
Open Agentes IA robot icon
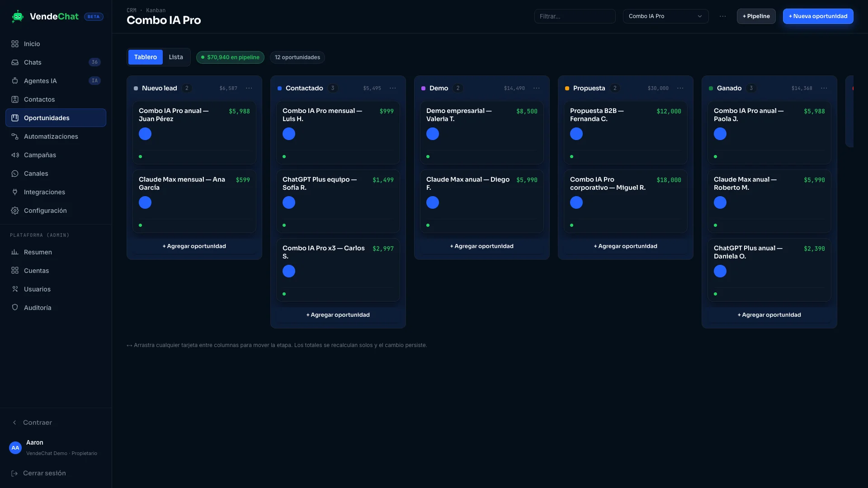click(x=15, y=81)
